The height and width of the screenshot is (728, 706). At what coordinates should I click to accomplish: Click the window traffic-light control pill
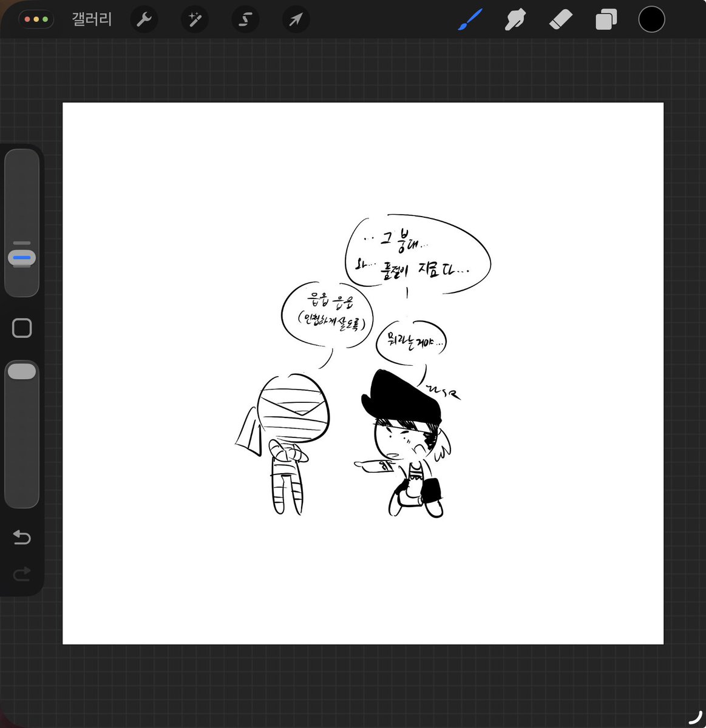click(x=36, y=19)
